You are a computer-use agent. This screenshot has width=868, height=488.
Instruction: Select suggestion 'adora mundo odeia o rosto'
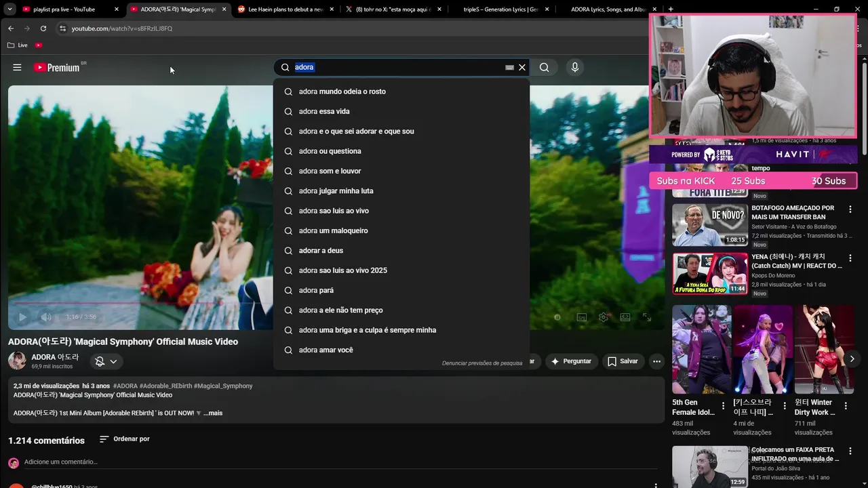(x=401, y=91)
